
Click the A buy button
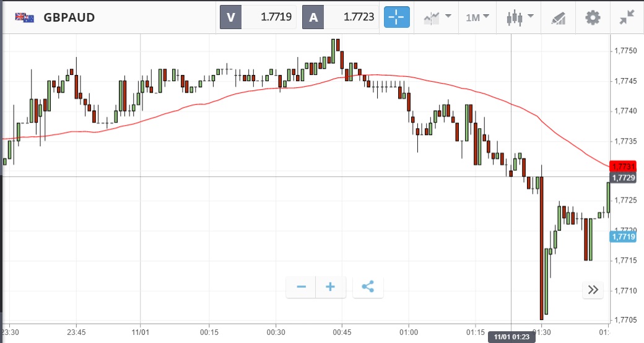[313, 17]
